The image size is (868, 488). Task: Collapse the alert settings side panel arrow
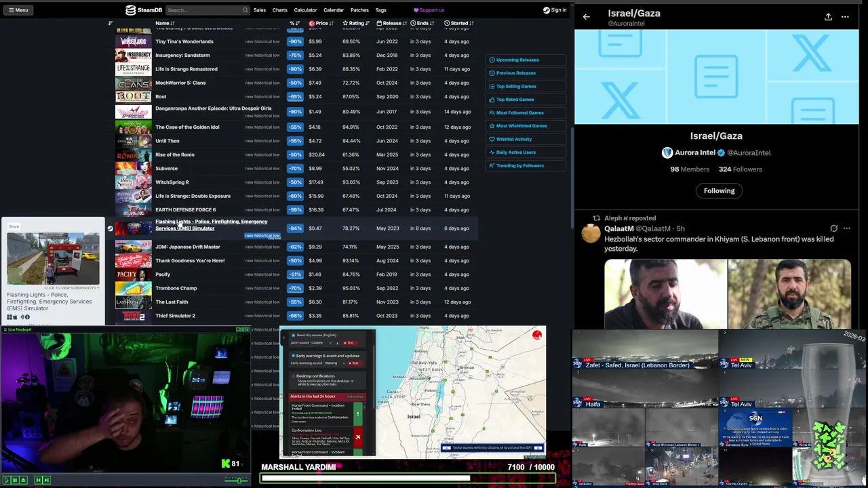tap(283, 338)
